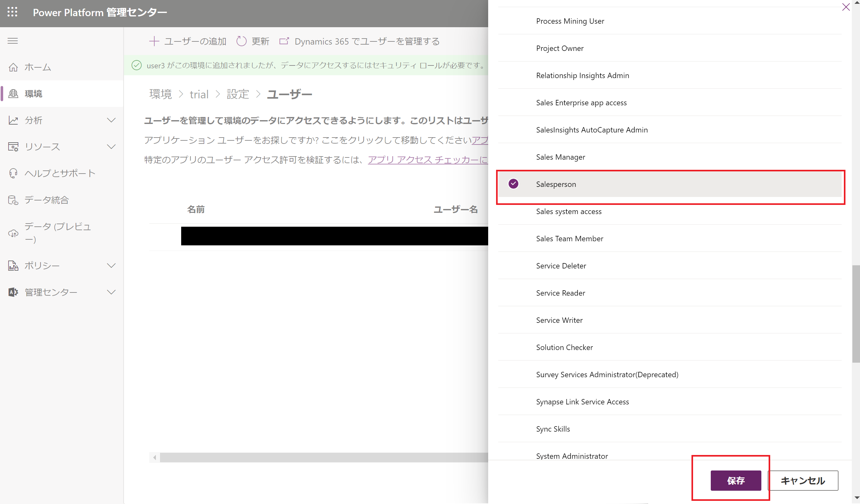The image size is (860, 504).
Task: Sort by the 名前 column header
Action: (x=196, y=209)
